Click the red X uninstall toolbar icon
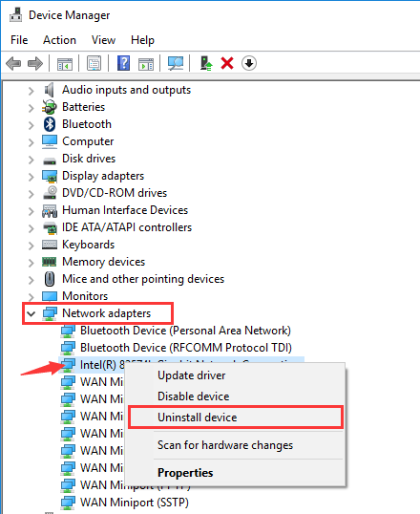This screenshot has height=514, width=420. [x=227, y=63]
